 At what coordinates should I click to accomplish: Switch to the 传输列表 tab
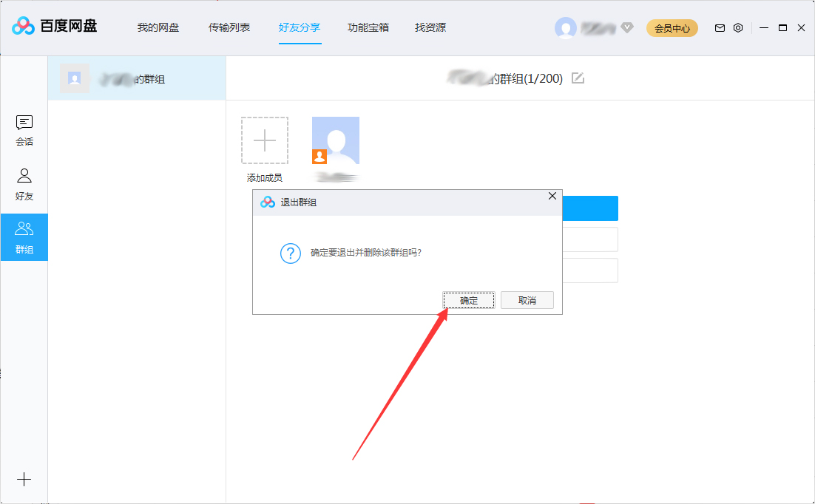point(229,27)
